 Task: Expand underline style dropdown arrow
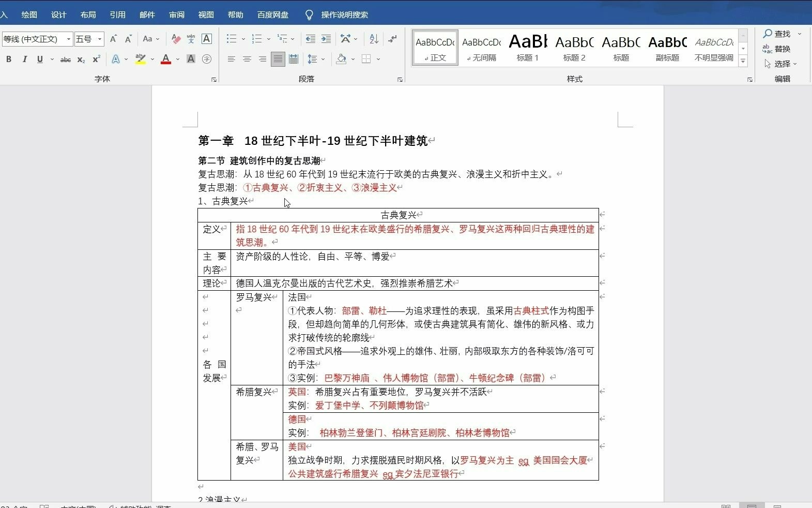[52, 59]
